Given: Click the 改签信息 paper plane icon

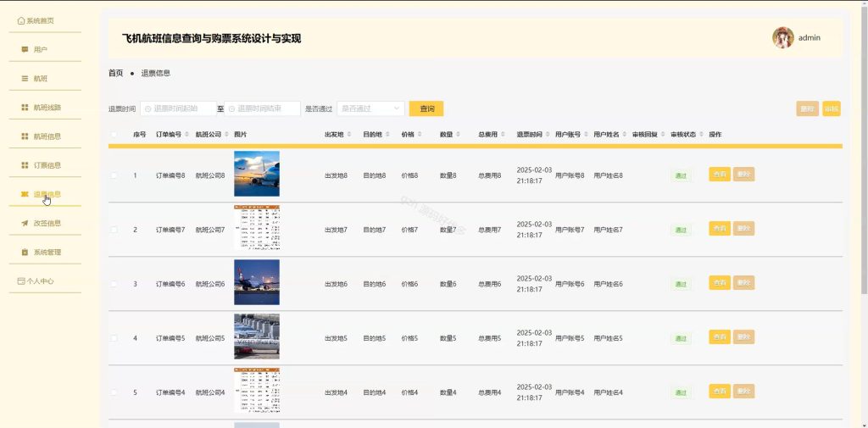Looking at the screenshot, I should click(25, 223).
